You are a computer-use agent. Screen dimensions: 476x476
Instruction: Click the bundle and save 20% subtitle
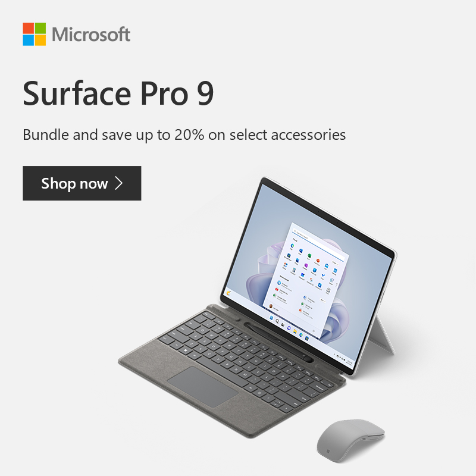point(184,135)
